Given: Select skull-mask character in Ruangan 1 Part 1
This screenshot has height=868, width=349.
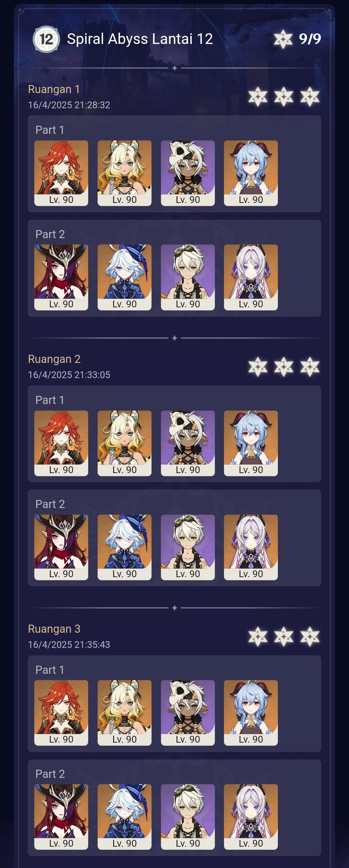Looking at the screenshot, I should [188, 173].
